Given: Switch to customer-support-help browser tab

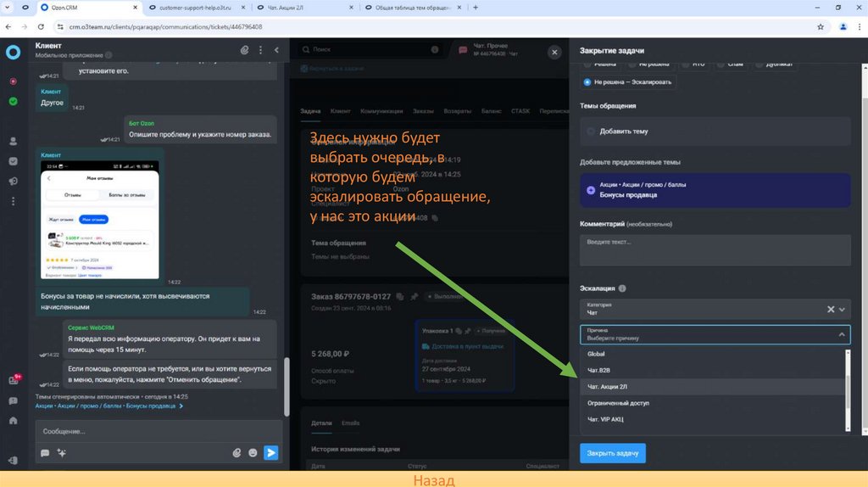Looking at the screenshot, I should point(197,8).
